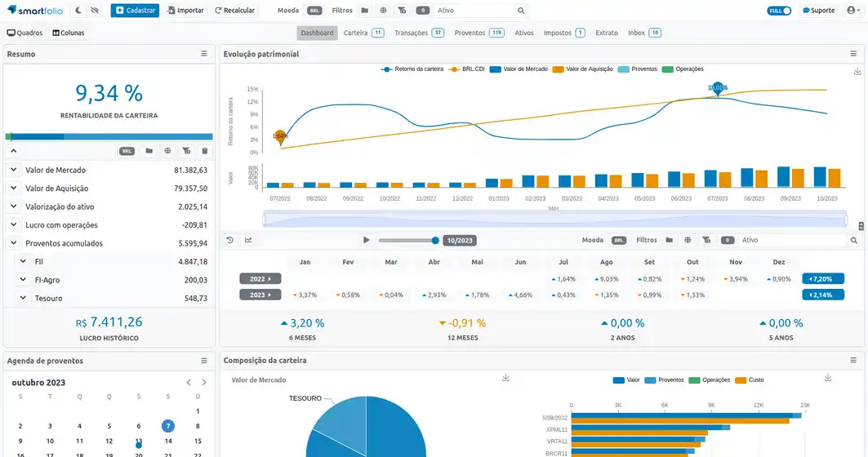Click funnel icon in chart filter bar

tap(706, 240)
